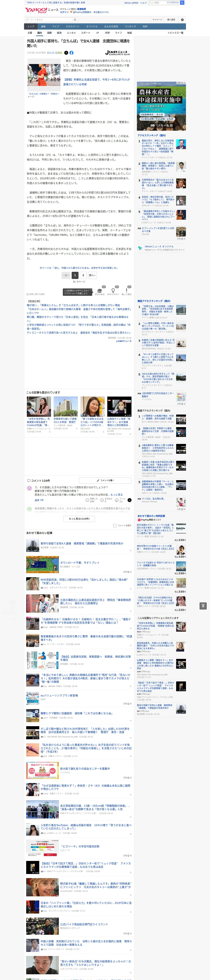Open Yahoo! JAPAN link in header

tap(131, 3)
